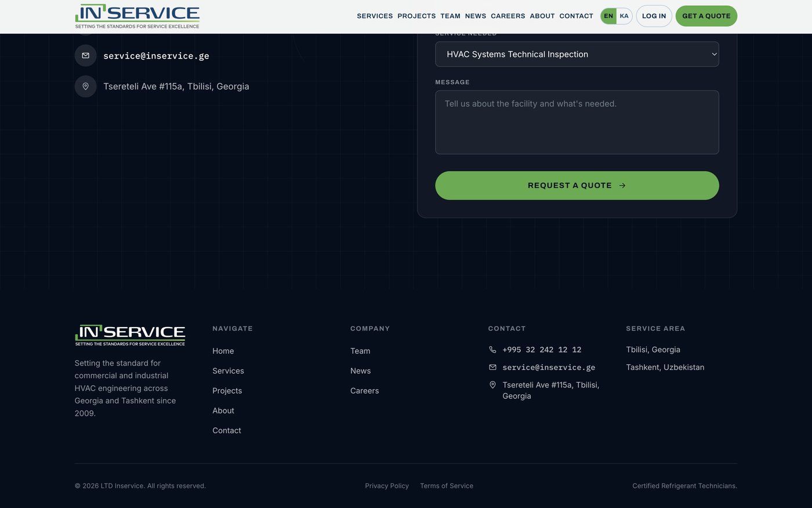Click the service@inservice.ge email in the contact section
This screenshot has height=508, width=812.
[x=156, y=56]
